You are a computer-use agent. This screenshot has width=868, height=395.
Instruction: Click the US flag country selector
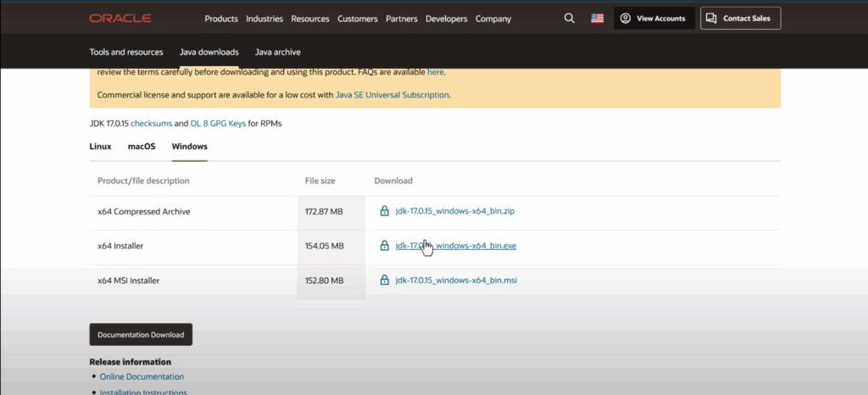598,18
